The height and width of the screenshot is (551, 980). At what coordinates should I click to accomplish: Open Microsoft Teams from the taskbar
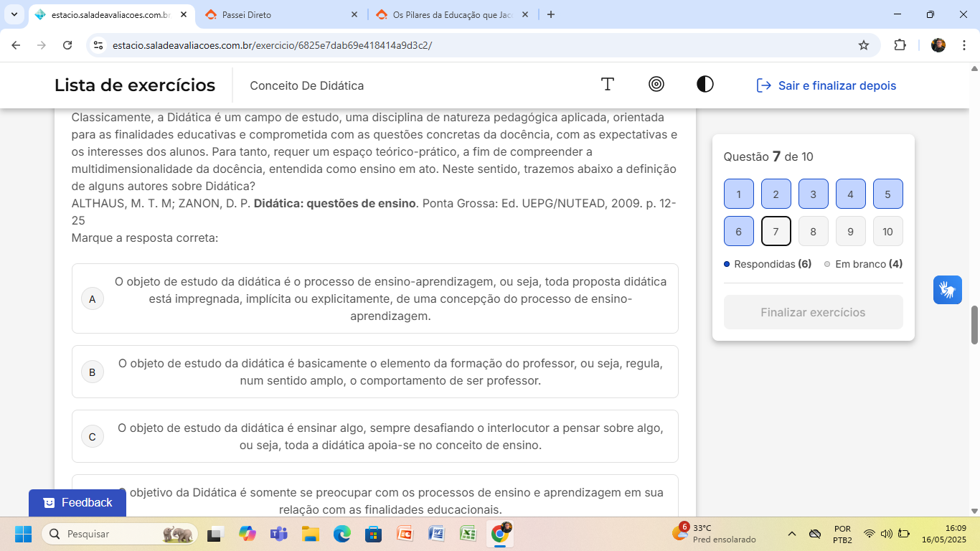[x=278, y=534]
